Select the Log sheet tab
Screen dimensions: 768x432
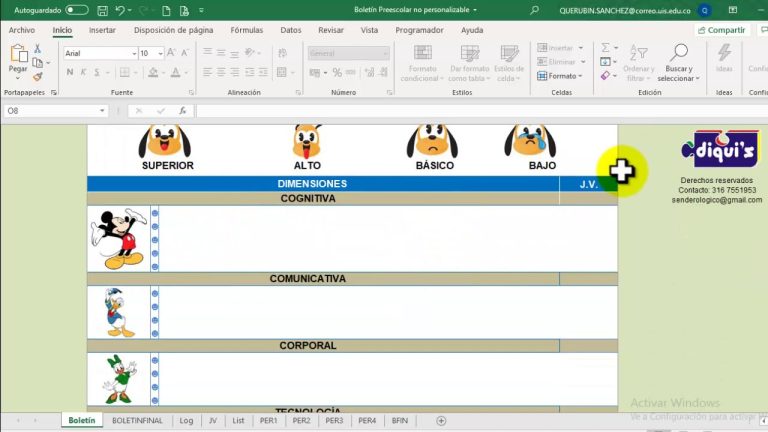[186, 421]
